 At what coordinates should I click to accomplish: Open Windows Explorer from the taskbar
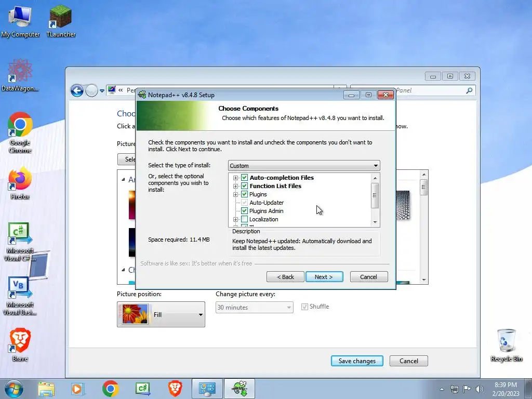46,389
